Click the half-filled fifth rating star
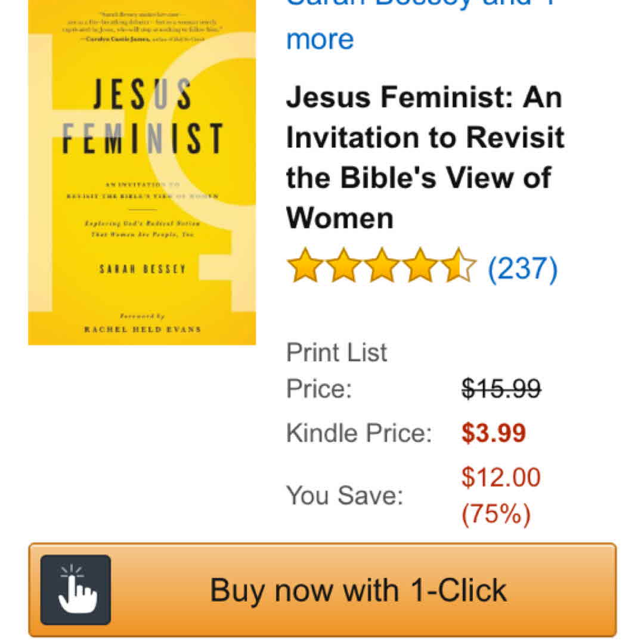 (459, 266)
